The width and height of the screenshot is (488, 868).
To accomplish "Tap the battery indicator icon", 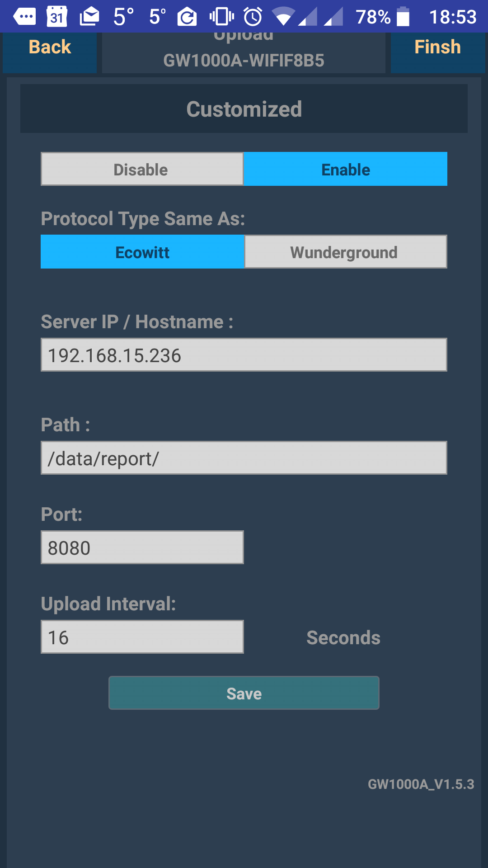I will 403,17.
